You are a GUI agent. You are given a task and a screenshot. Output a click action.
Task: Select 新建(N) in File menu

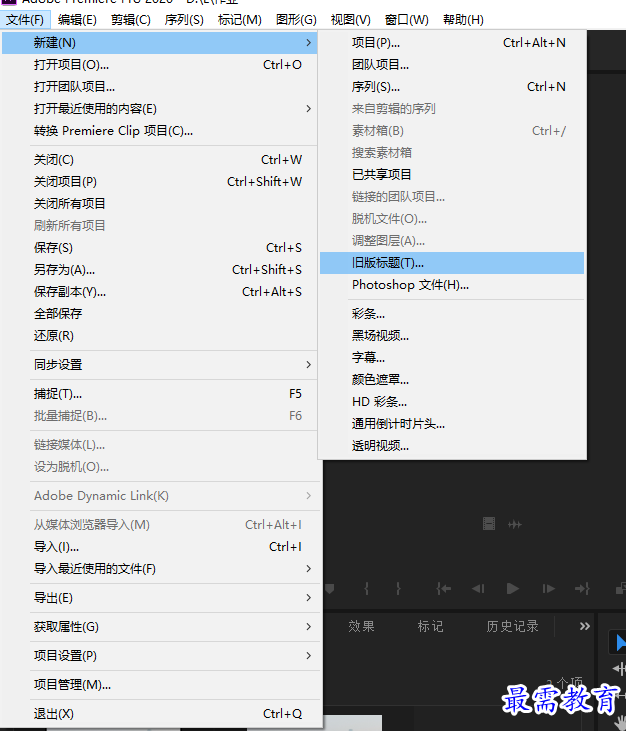159,43
